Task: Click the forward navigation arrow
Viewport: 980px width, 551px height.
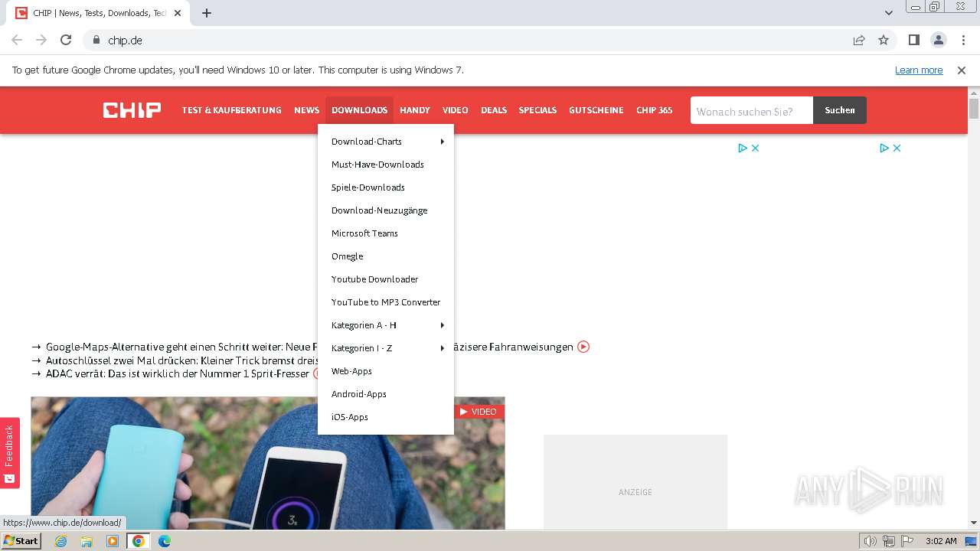Action: click(x=41, y=40)
